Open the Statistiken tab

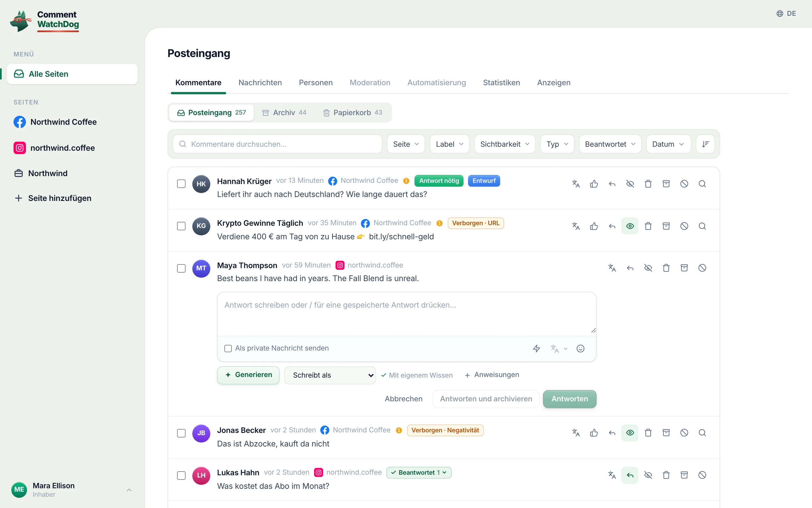[x=501, y=83]
